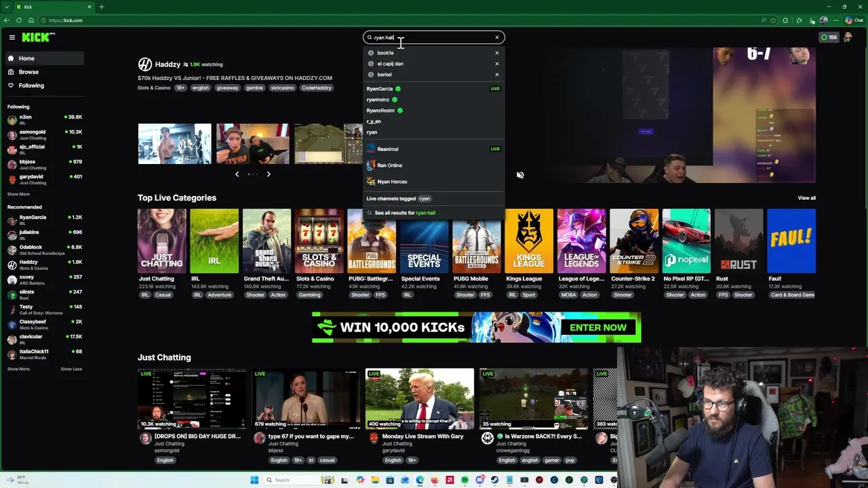The width and height of the screenshot is (868, 488).
Task: Click the KICKs balance 158 button
Action: tap(829, 37)
